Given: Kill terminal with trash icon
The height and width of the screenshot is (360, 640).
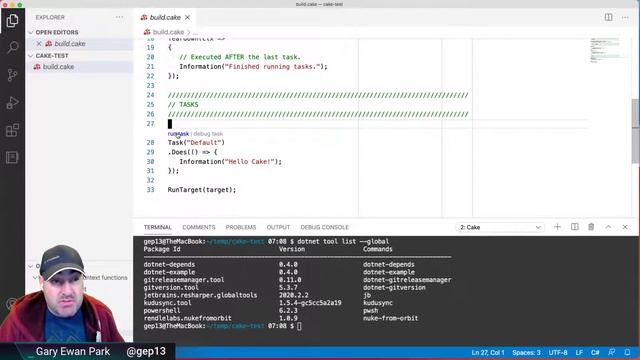Looking at the screenshot, I should [x=591, y=227].
